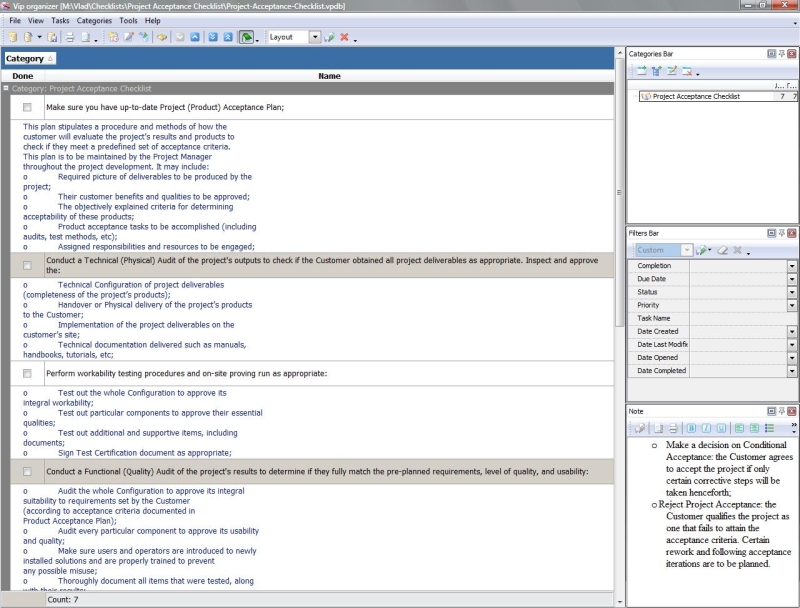
Task: Expand the Due Date filter dropdown
Action: 792,279
